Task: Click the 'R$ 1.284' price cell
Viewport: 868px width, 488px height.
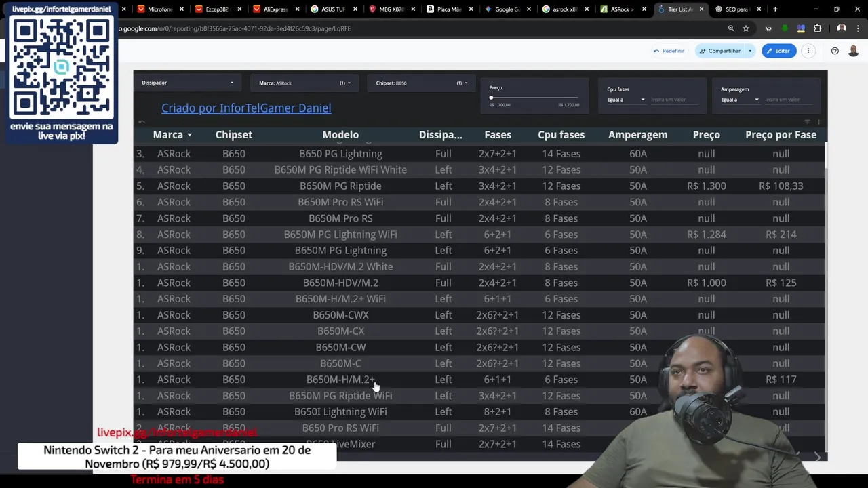Action: [x=706, y=235]
